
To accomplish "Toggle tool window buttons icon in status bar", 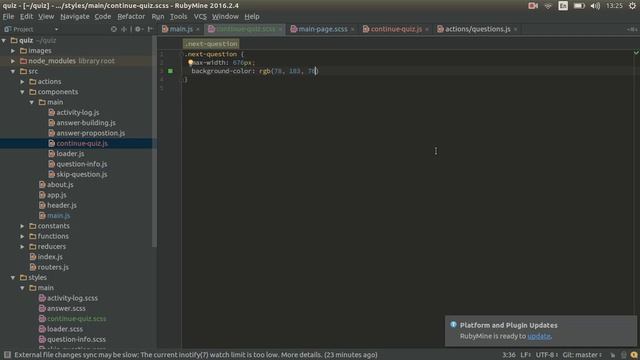I will [x=7, y=355].
